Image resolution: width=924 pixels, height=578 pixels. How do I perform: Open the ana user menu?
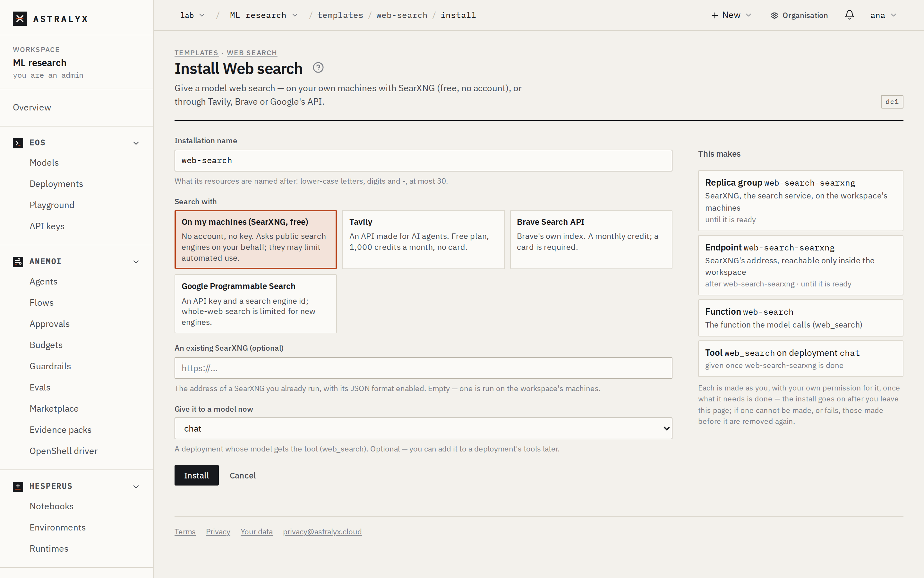(883, 15)
